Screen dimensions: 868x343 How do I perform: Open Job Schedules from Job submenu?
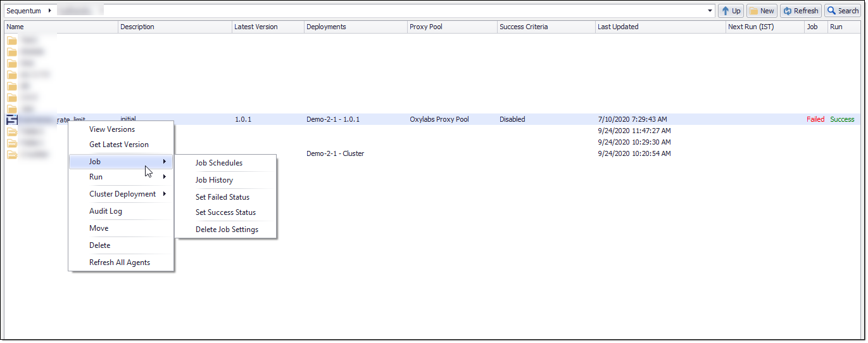click(219, 163)
